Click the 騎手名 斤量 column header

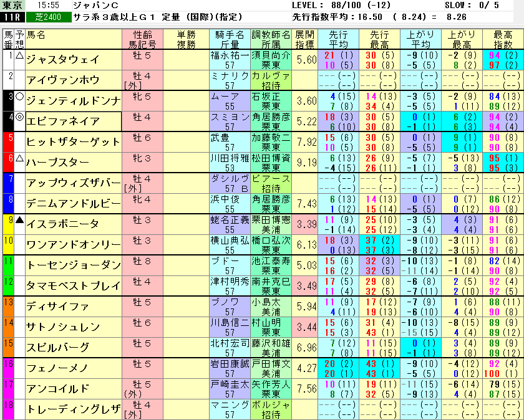tap(229, 39)
